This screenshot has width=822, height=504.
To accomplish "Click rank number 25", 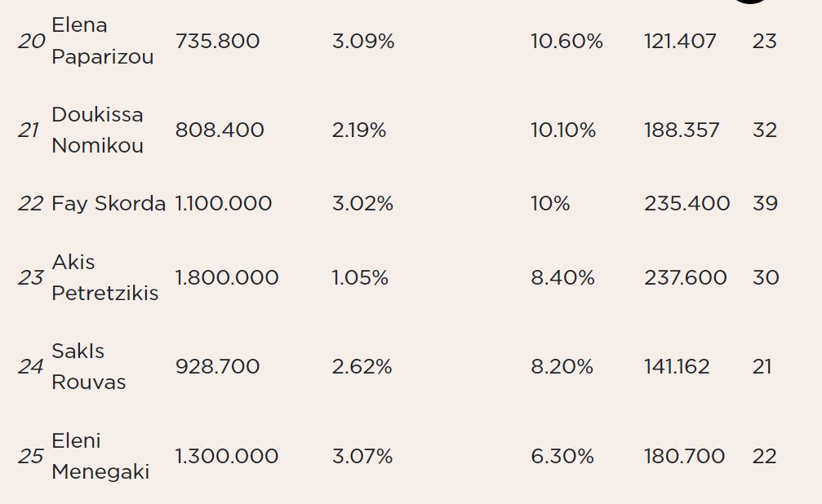I will 30,457.
